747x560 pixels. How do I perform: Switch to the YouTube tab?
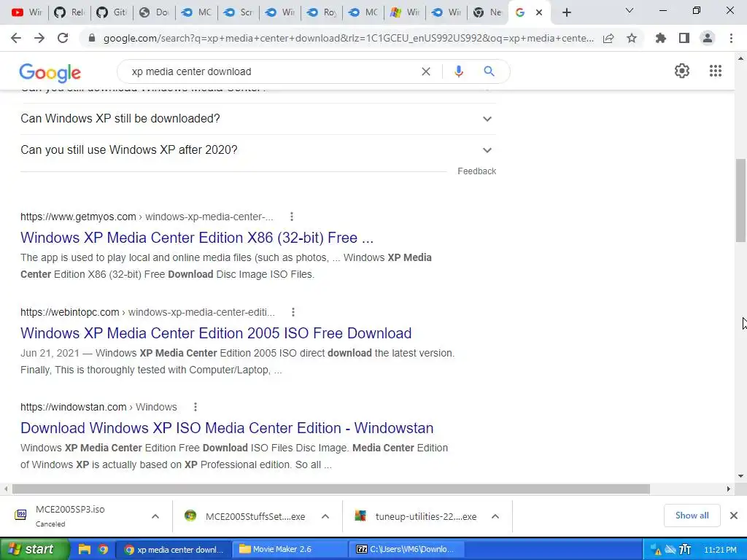point(26,12)
